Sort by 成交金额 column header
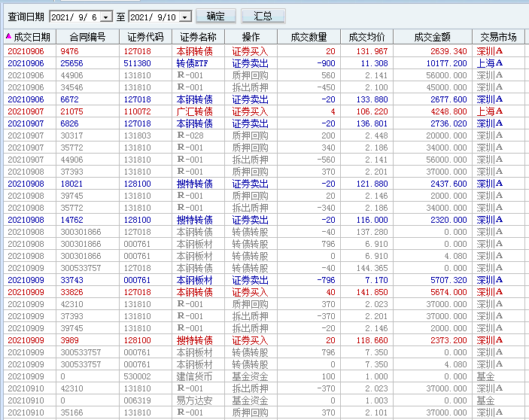 433,37
